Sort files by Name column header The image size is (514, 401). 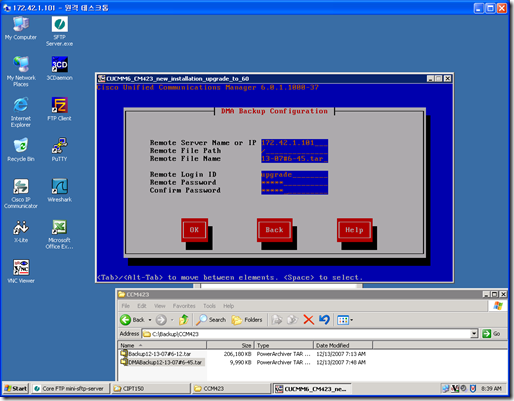click(162, 345)
